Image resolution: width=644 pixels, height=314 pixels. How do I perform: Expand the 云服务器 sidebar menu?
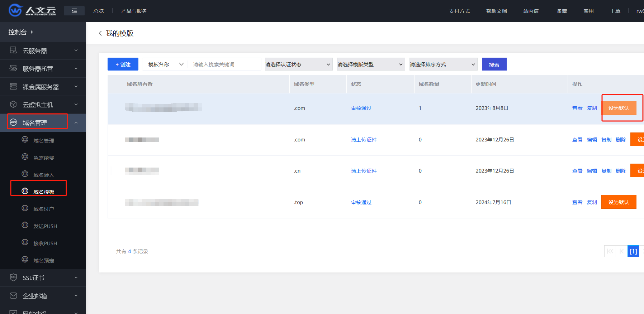[76, 50]
